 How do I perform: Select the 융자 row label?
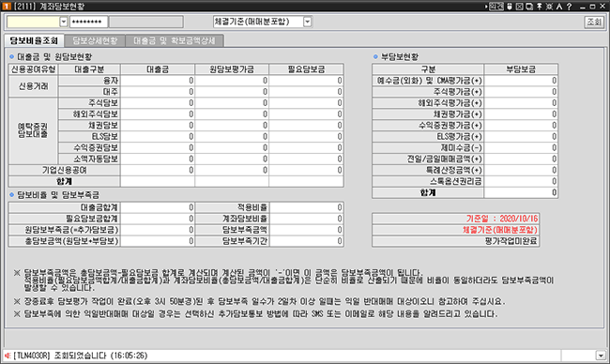tap(89, 81)
